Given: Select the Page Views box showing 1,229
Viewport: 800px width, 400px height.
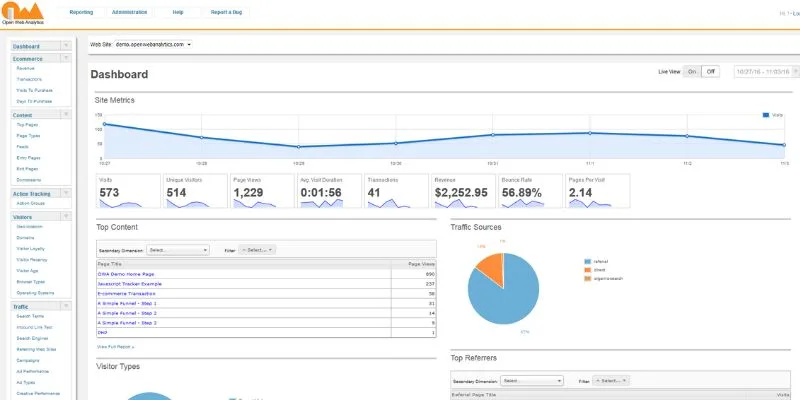Looking at the screenshot, I should pyautogui.click(x=262, y=191).
